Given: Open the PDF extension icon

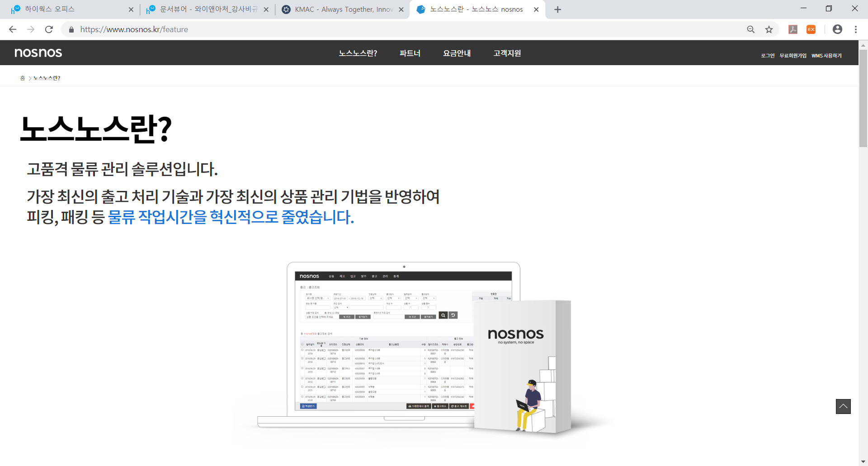Looking at the screenshot, I should [x=793, y=29].
